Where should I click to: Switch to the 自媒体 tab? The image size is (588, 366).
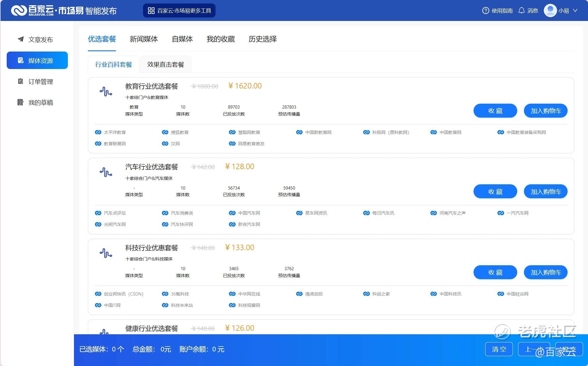[182, 39]
